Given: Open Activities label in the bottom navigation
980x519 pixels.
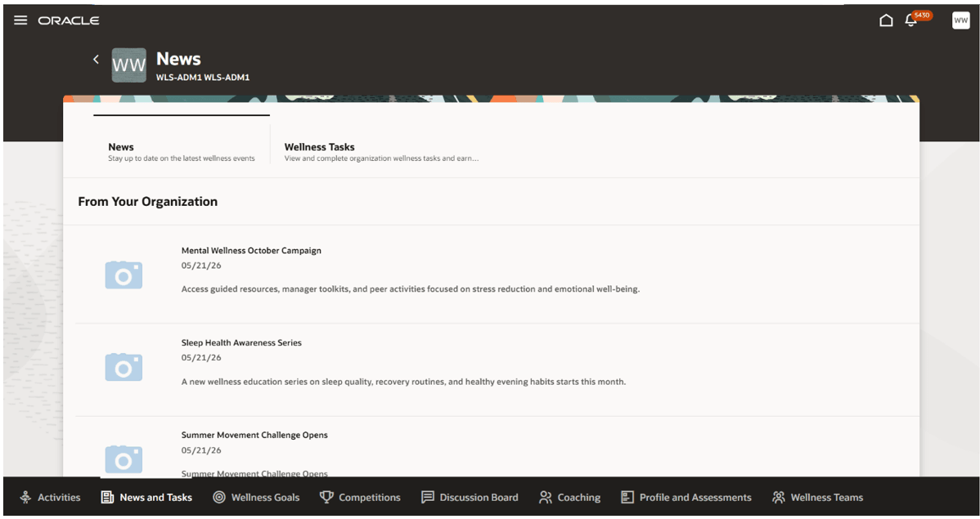Looking at the screenshot, I should 59,498.
